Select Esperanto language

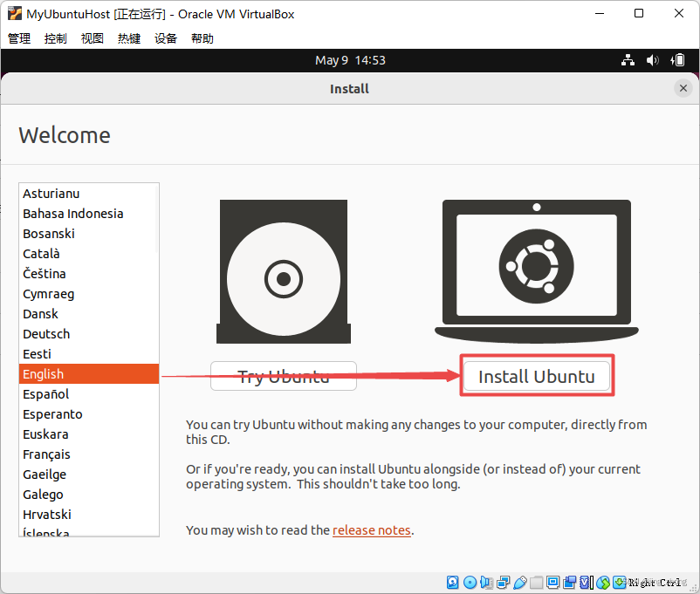pyautogui.click(x=89, y=414)
